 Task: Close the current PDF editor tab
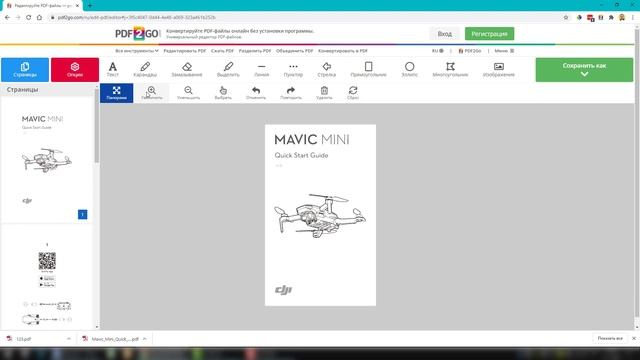click(x=77, y=6)
